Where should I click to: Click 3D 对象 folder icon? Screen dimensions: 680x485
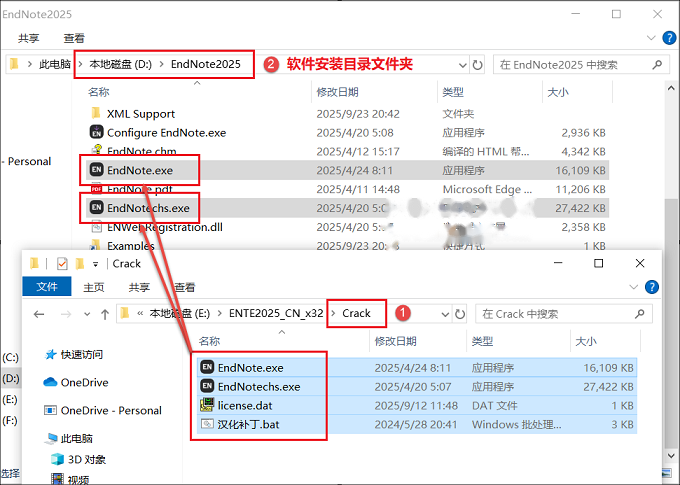[57, 459]
